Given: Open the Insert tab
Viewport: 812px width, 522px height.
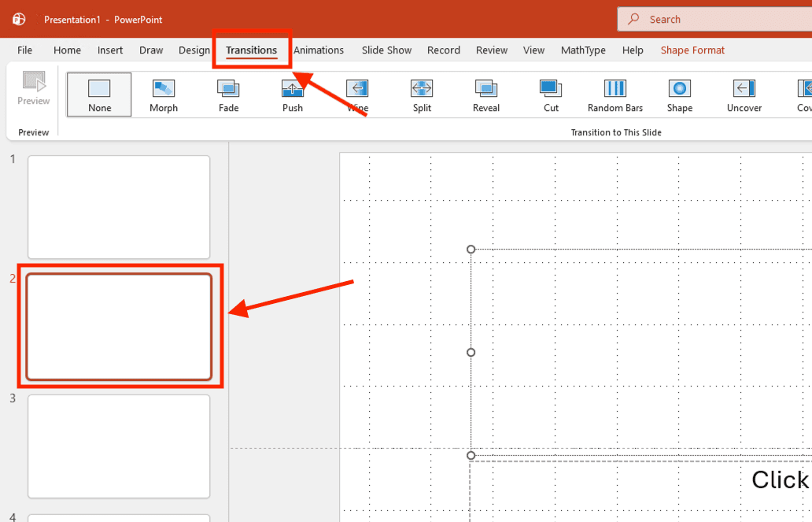Looking at the screenshot, I should click(x=110, y=50).
